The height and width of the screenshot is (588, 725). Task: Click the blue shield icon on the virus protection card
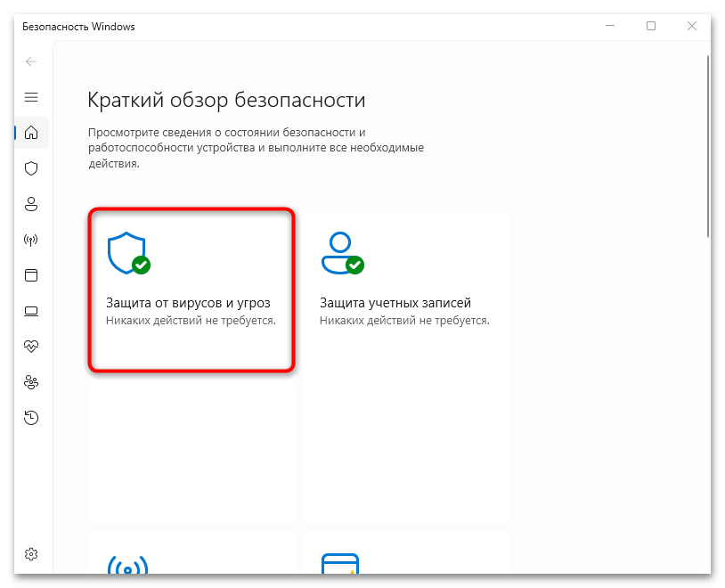point(125,252)
